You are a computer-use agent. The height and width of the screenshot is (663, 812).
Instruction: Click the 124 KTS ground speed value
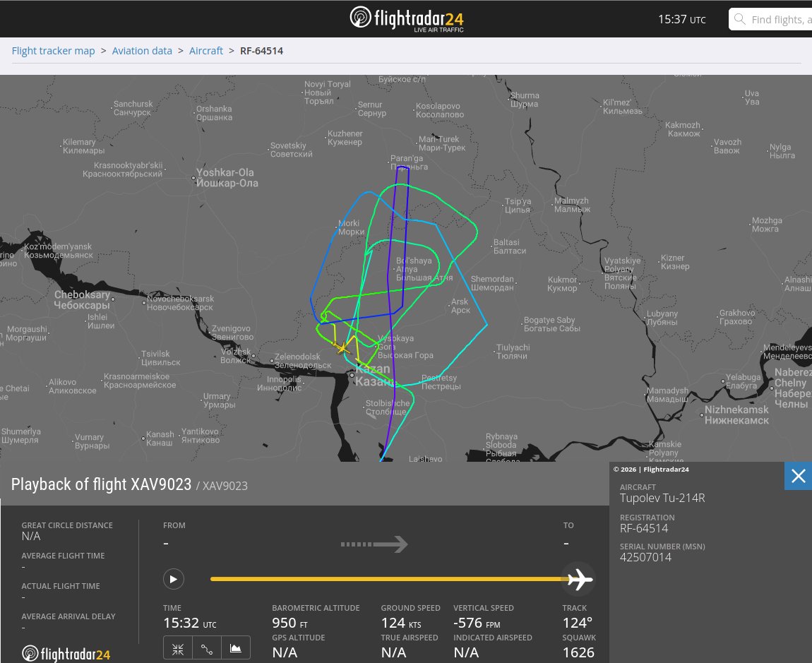point(401,623)
